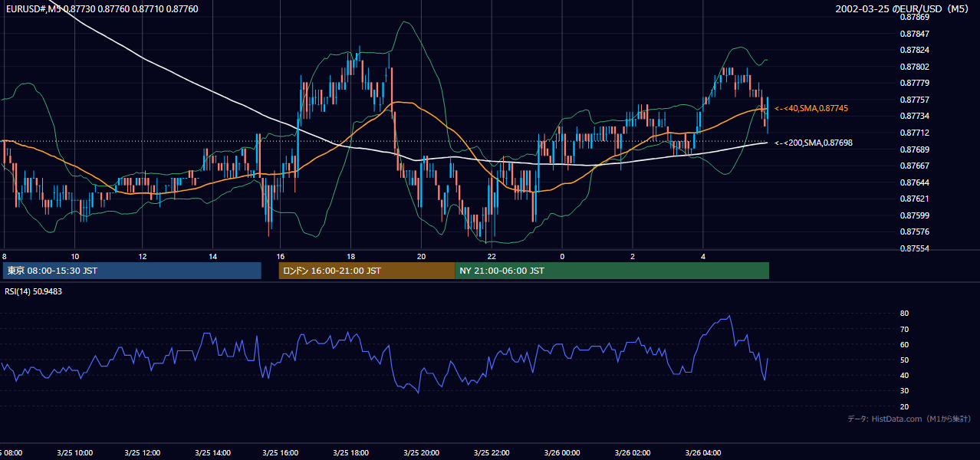Click hour label 22 under price chart
This screenshot has height=460, width=980.
pos(492,256)
